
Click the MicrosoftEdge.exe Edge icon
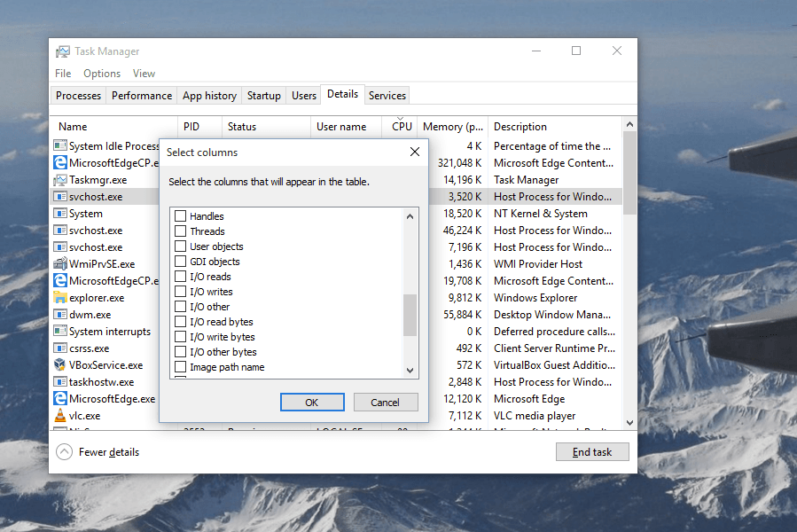pos(60,398)
